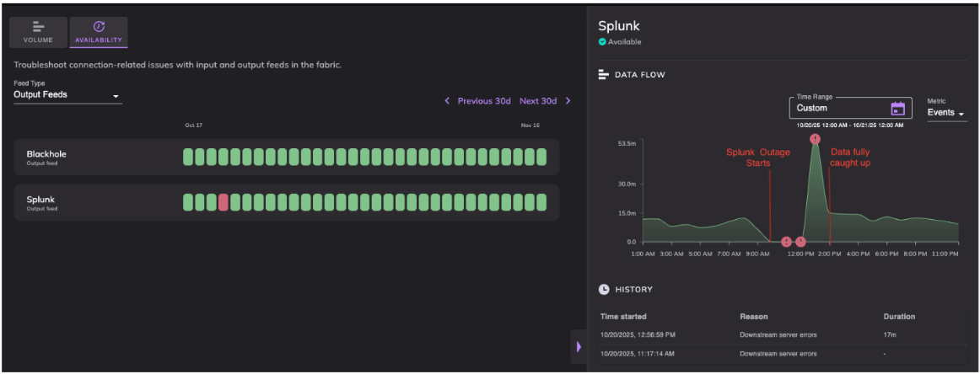Select the Blackhole output feed row
This screenshot has height=374, width=980.
286,157
